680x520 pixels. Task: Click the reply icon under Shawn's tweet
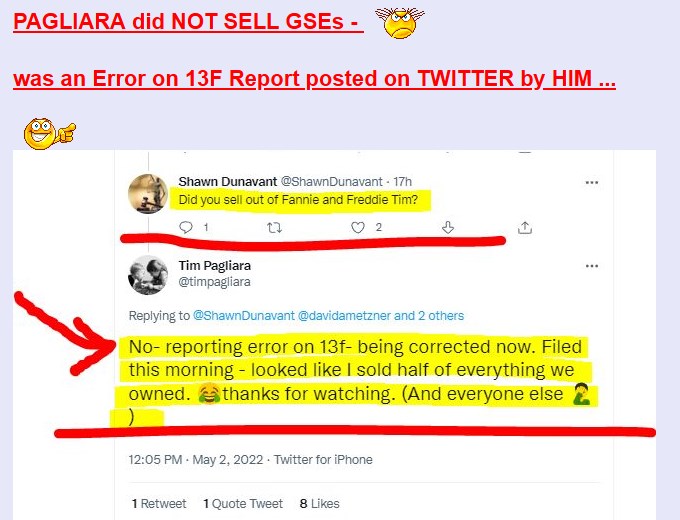click(x=186, y=227)
